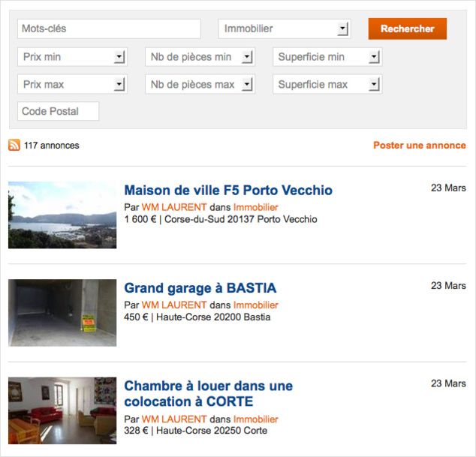Click the orange RSS feed icon
476x457 pixels.
click(14, 146)
